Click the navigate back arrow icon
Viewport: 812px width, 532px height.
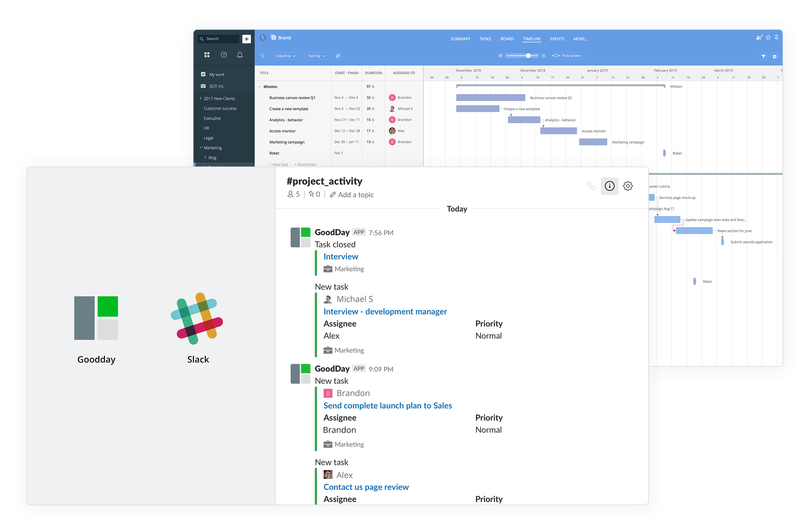point(263,56)
